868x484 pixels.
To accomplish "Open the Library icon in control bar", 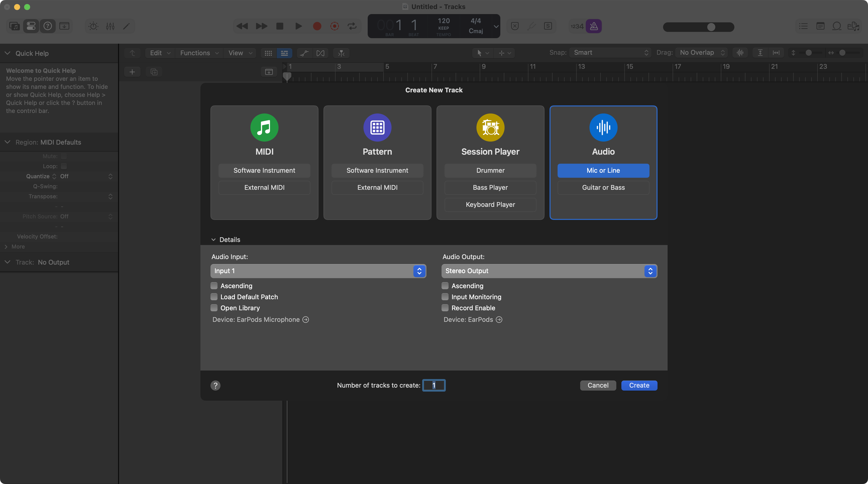I will [15, 26].
